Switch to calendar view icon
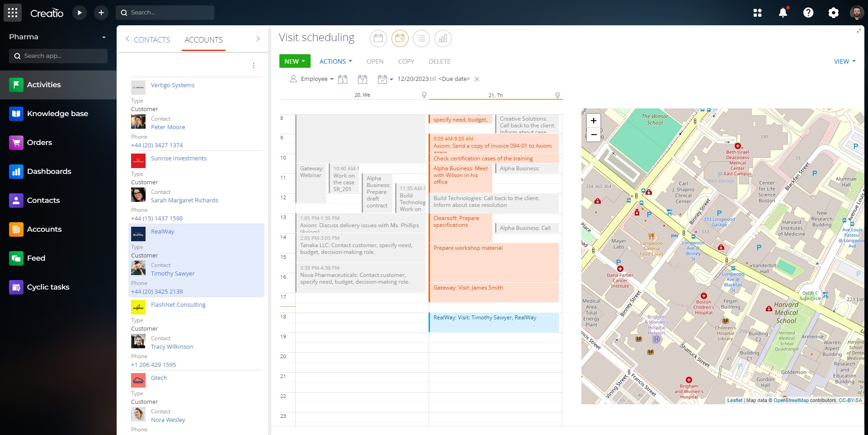 pyautogui.click(x=378, y=38)
